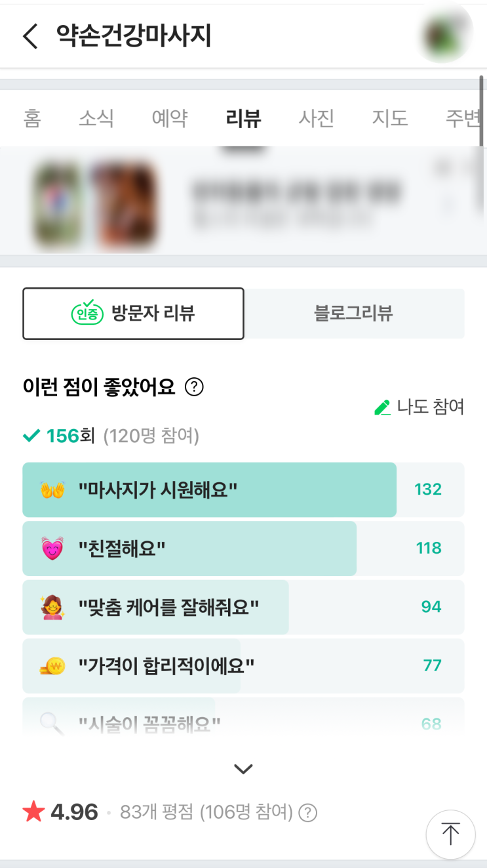The height and width of the screenshot is (868, 487).
Task: Select the 방문자 리뷰 toggle
Action: tap(134, 314)
